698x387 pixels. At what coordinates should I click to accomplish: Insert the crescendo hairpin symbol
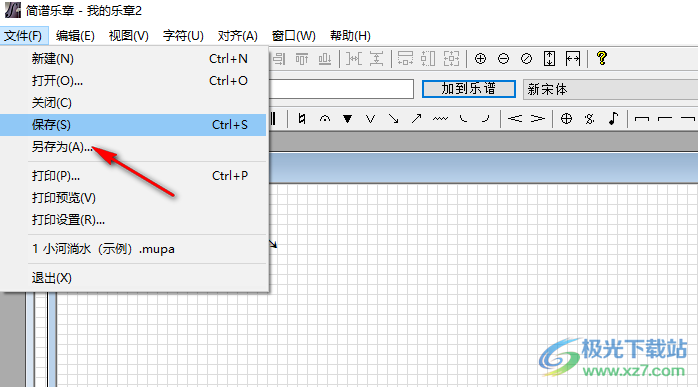(515, 118)
